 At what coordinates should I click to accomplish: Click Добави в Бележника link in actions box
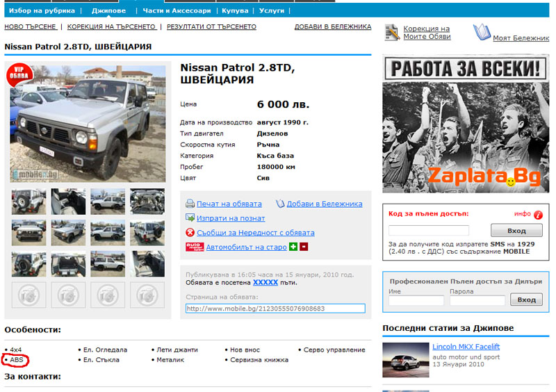325,204
